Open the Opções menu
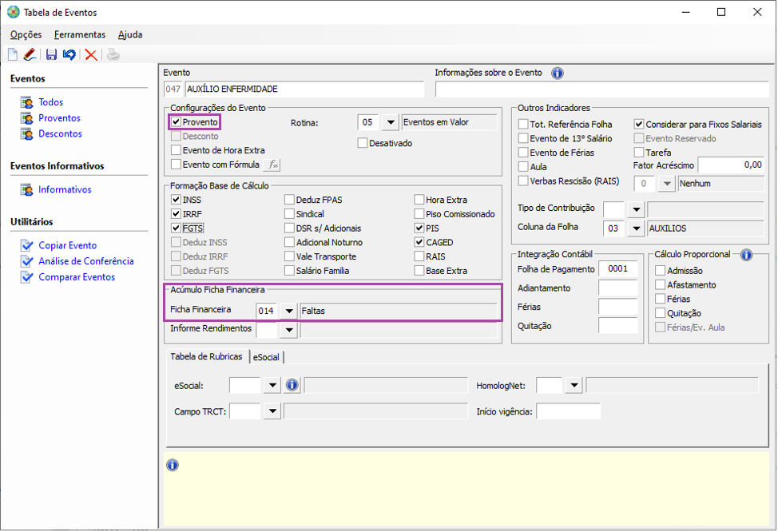This screenshot has width=778, height=532. coord(26,34)
